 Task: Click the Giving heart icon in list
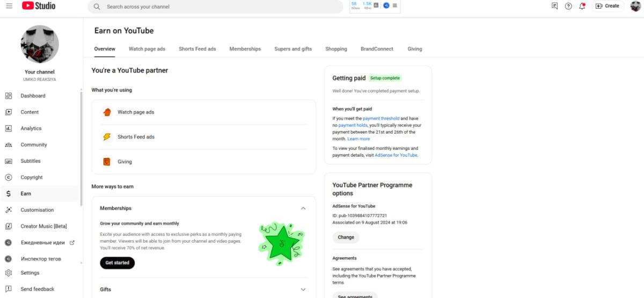pos(107,162)
